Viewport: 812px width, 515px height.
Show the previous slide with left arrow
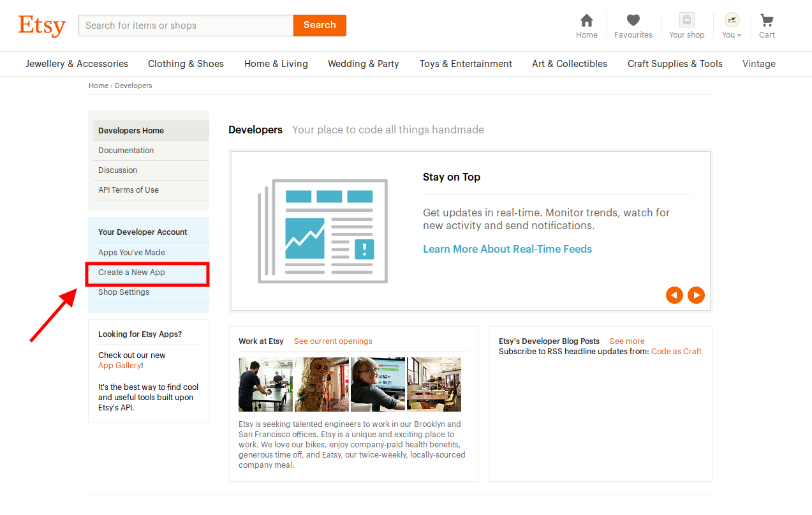pos(674,295)
